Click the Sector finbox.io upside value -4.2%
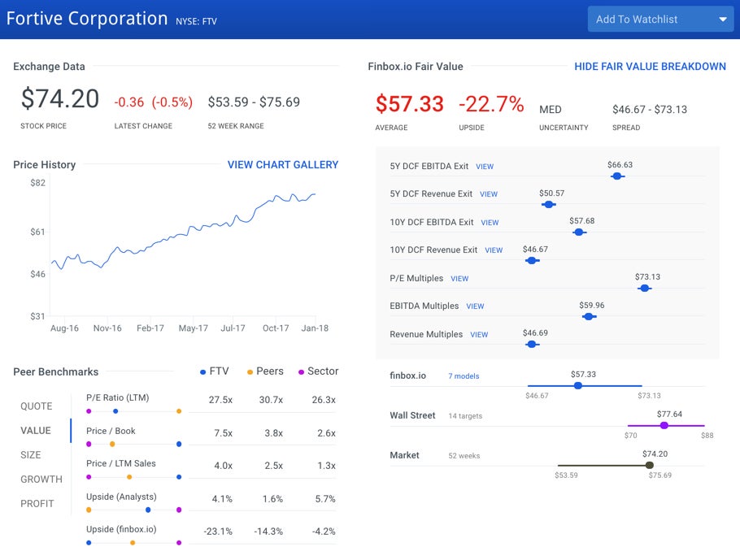 coord(324,532)
